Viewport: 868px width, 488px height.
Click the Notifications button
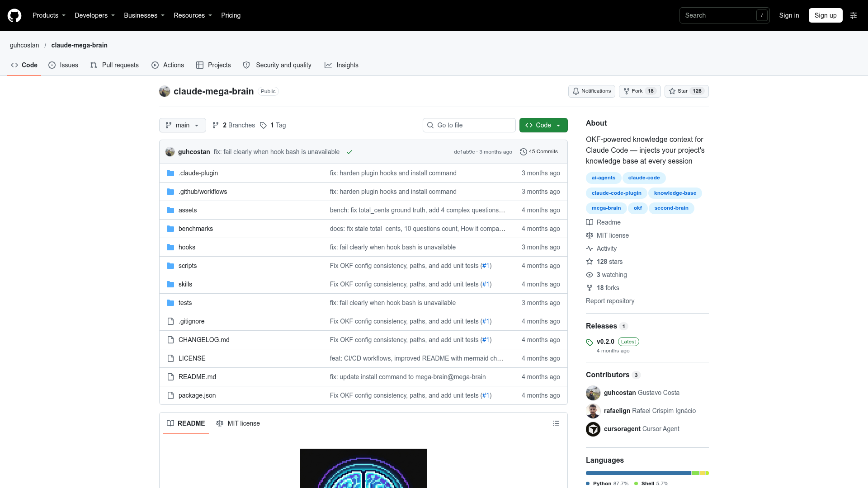592,91
